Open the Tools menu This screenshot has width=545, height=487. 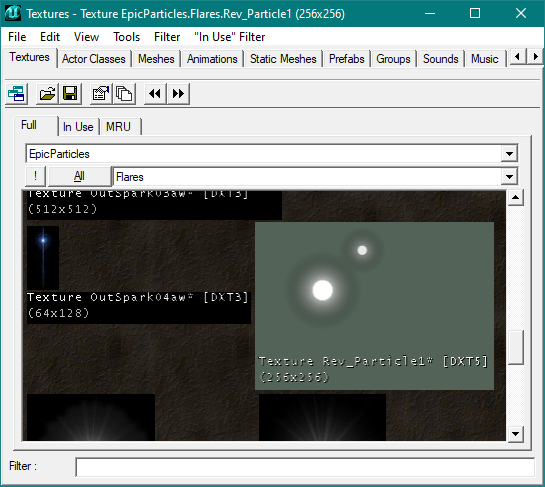pos(127,37)
